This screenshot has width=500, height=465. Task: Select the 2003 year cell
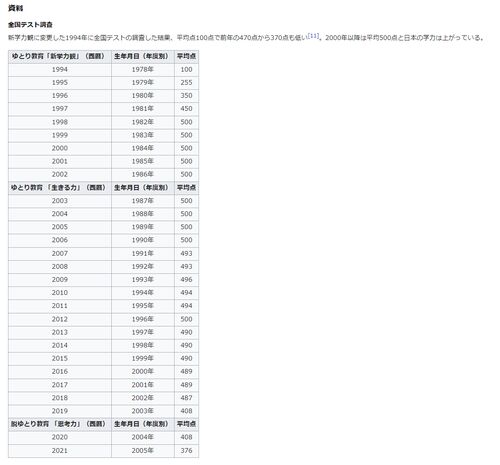pyautogui.click(x=60, y=201)
